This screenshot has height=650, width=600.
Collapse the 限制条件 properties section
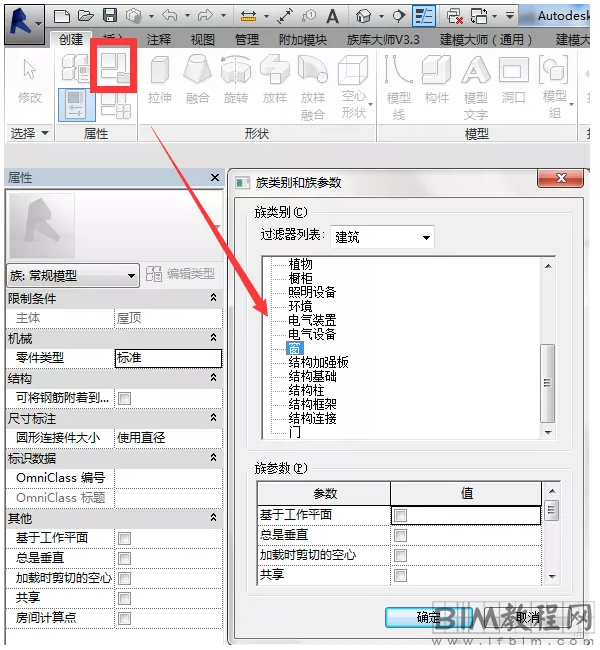[213, 298]
